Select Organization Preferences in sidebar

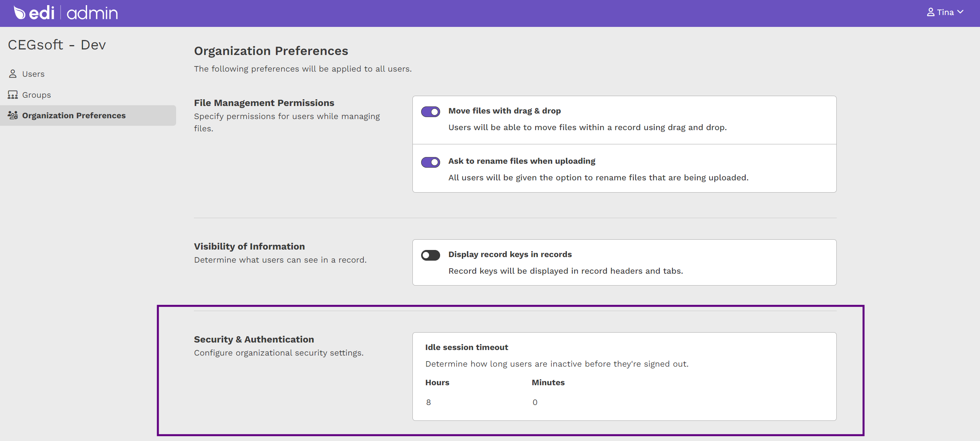pos(74,115)
